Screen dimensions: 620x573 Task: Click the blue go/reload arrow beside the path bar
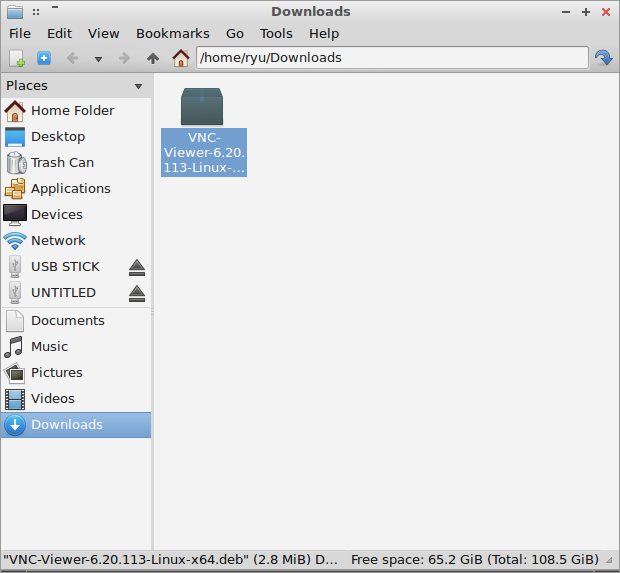tap(604, 58)
